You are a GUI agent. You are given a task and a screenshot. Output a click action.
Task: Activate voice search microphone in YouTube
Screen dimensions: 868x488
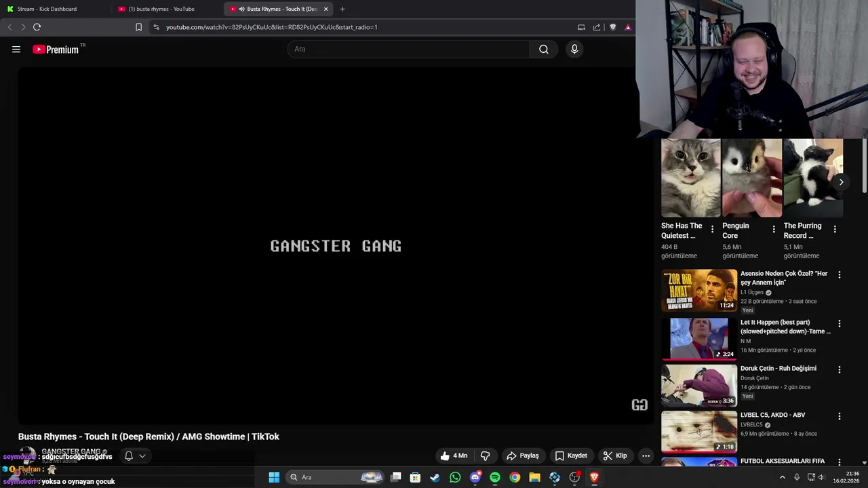coord(574,49)
